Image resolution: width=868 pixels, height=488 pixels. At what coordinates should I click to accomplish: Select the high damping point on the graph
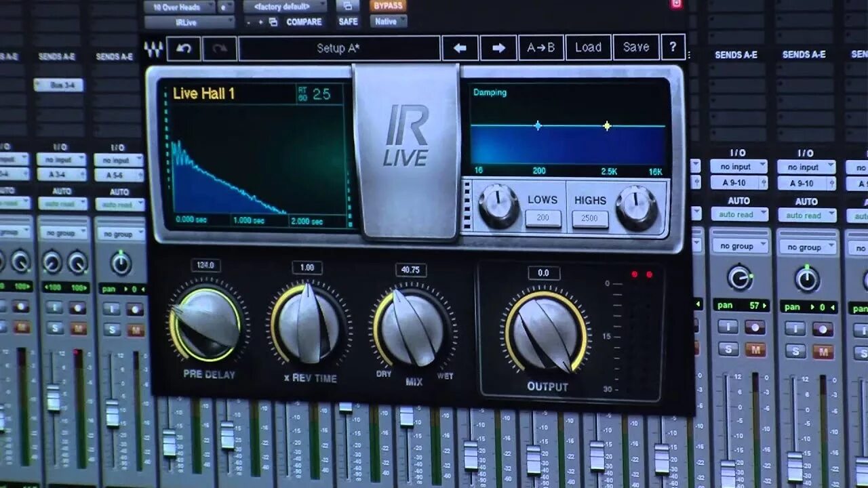pos(607,125)
